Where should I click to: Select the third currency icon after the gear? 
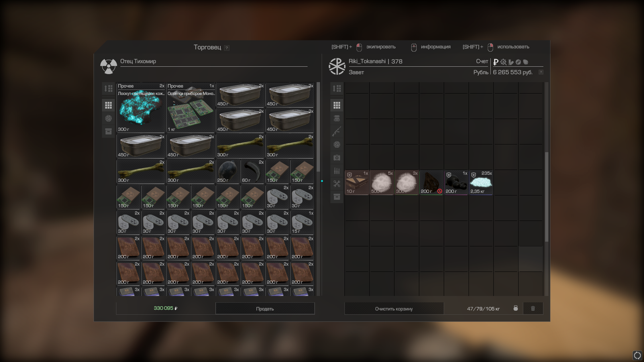click(x=511, y=62)
